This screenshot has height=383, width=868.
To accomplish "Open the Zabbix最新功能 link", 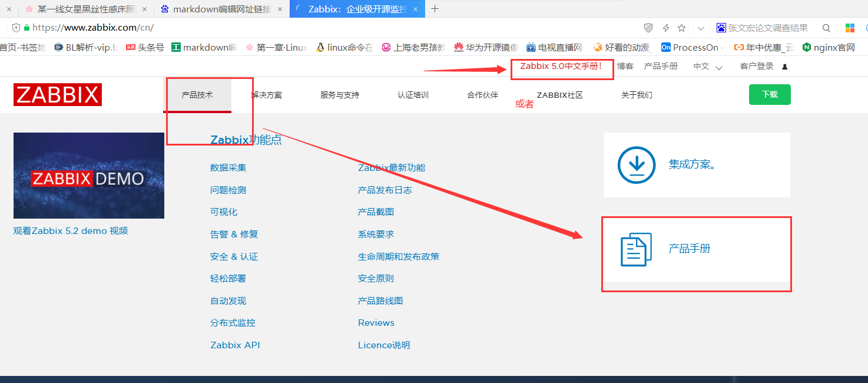I will click(x=392, y=168).
